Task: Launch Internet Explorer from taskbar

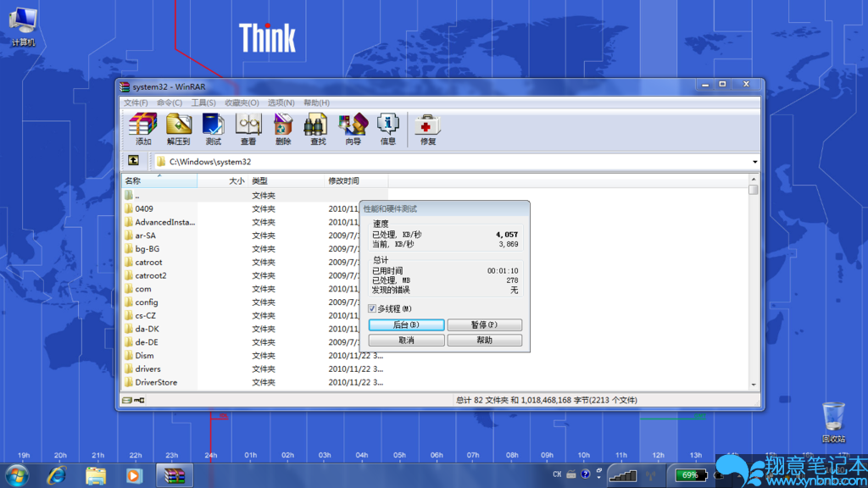Action: click(57, 475)
